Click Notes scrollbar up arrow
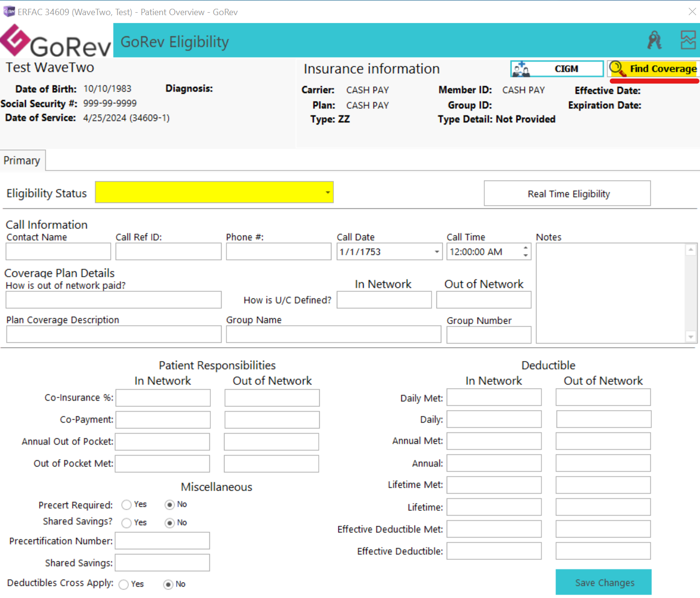 tap(691, 250)
